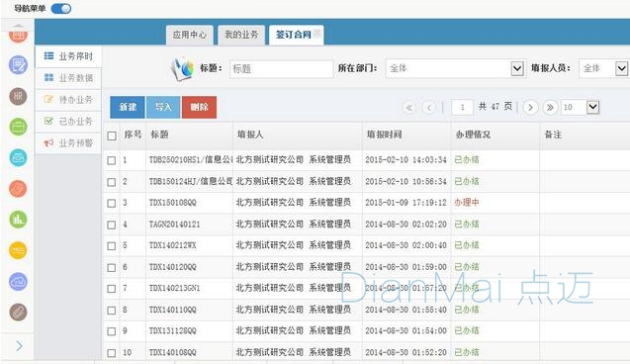The height and width of the screenshot is (364, 630).
Task: Toggle the 导航菜单 switch
Action: coord(61,9)
